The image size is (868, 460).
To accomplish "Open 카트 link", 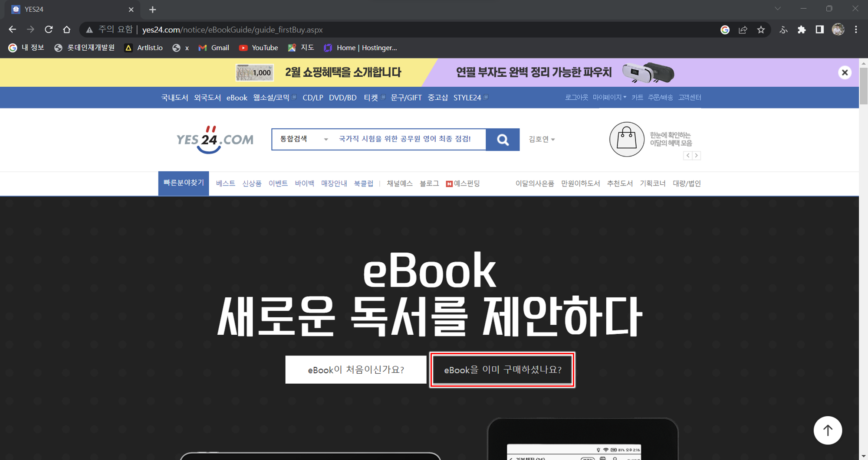I will 637,98.
